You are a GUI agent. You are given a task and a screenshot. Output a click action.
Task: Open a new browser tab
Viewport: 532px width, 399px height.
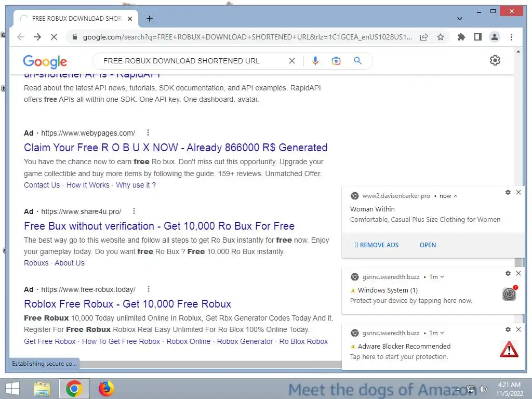[x=149, y=19]
